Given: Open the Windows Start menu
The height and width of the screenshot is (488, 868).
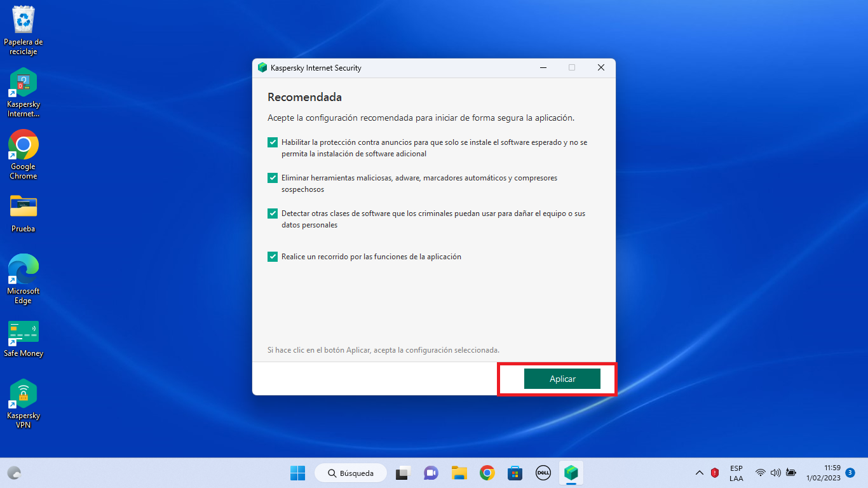Looking at the screenshot, I should 297,473.
